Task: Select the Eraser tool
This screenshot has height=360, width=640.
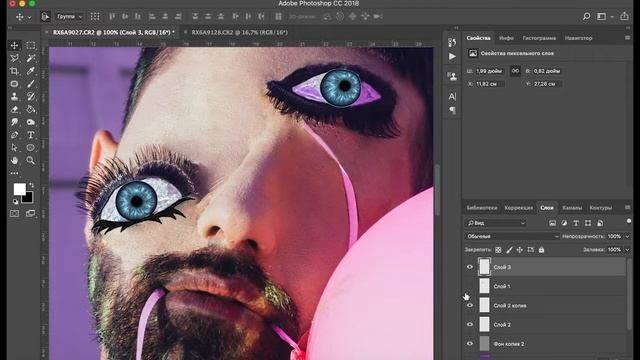Action: (x=14, y=109)
